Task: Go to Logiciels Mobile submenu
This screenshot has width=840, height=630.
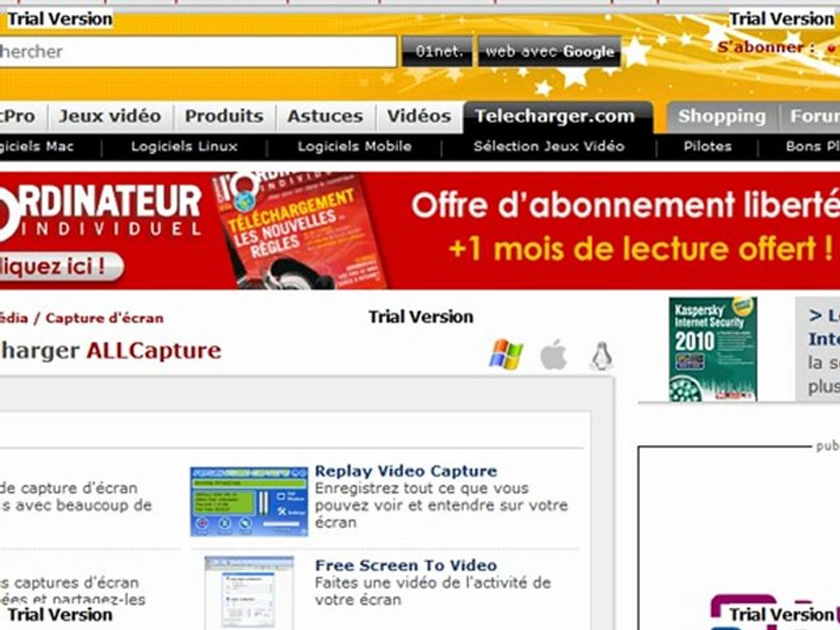Action: tap(354, 146)
